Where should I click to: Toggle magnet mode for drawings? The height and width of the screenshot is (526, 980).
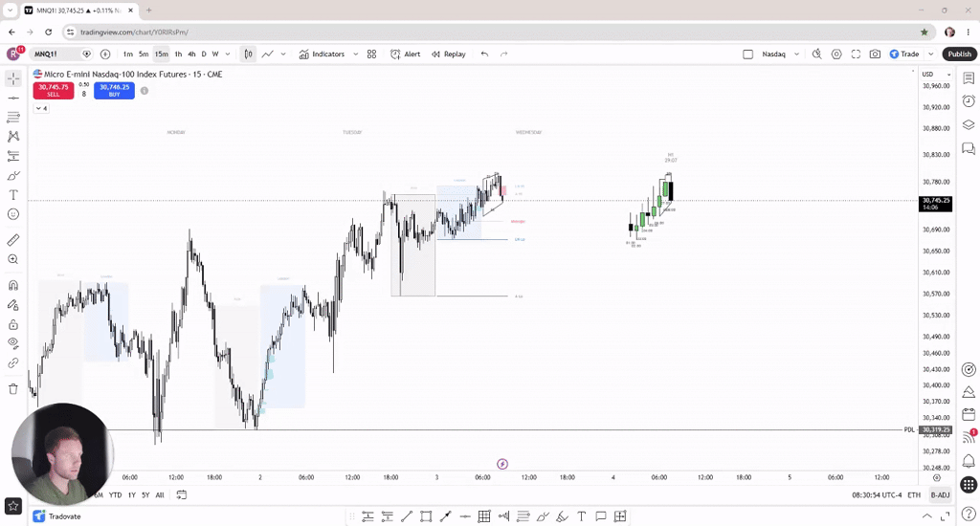13,286
